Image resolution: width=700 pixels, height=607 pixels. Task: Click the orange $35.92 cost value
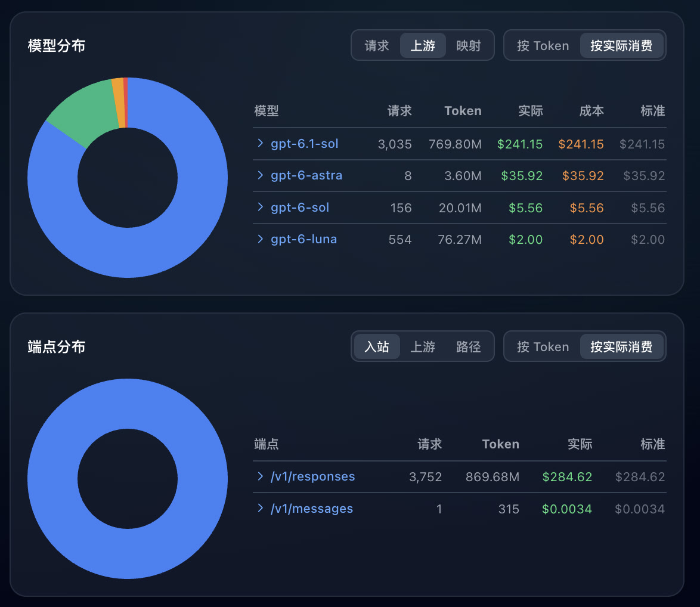(x=583, y=176)
